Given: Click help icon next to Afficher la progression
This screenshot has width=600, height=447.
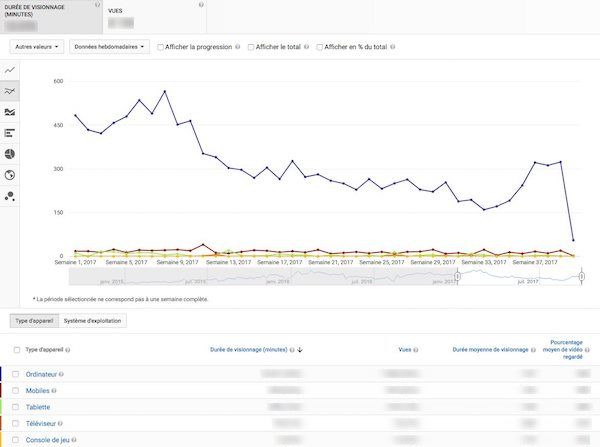Looking at the screenshot, I should 237,46.
